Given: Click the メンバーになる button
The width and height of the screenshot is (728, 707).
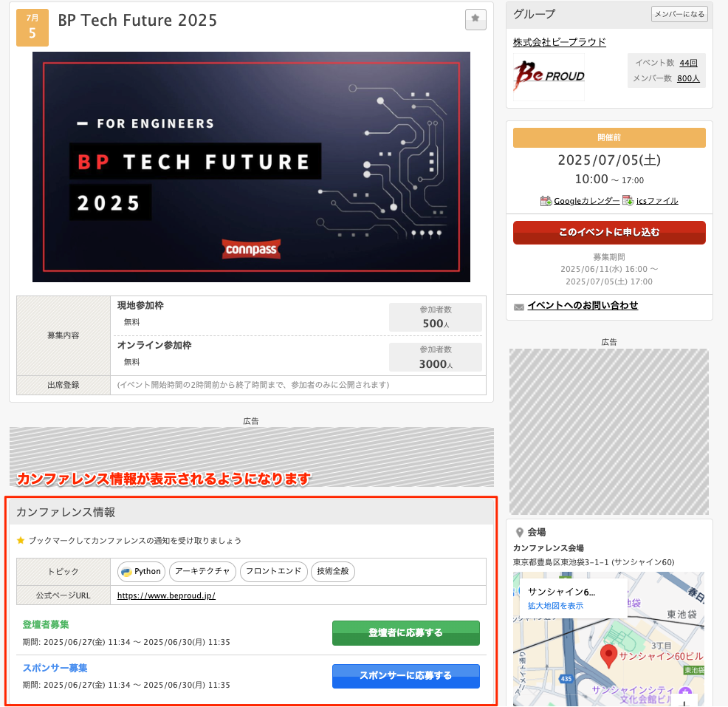Looking at the screenshot, I should click(x=679, y=14).
